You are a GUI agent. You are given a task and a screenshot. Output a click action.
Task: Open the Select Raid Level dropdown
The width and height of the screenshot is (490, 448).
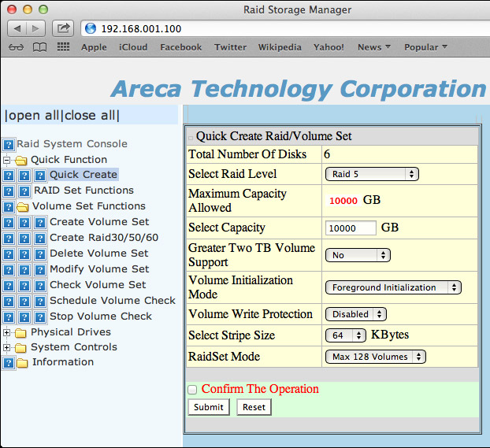pyautogui.click(x=372, y=174)
